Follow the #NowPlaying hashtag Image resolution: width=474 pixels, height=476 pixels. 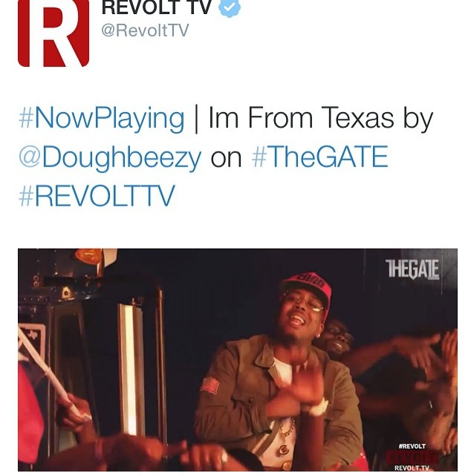click(102, 118)
